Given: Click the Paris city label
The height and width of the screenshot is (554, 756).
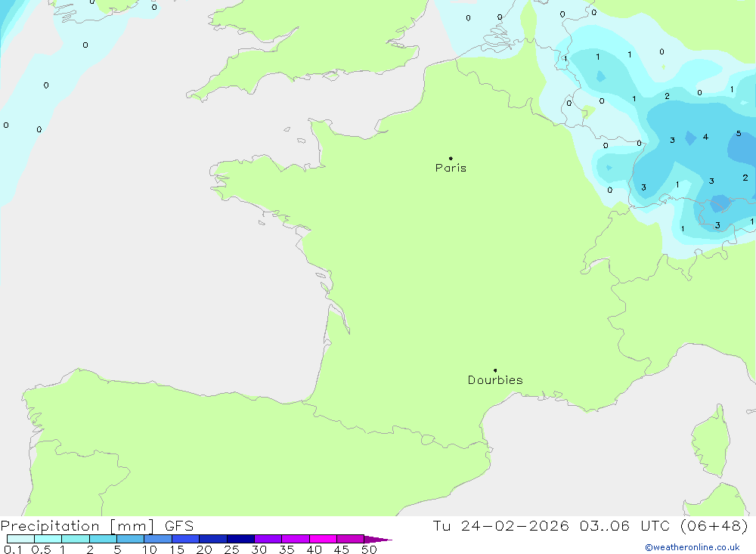Looking at the screenshot, I should tap(451, 168).
